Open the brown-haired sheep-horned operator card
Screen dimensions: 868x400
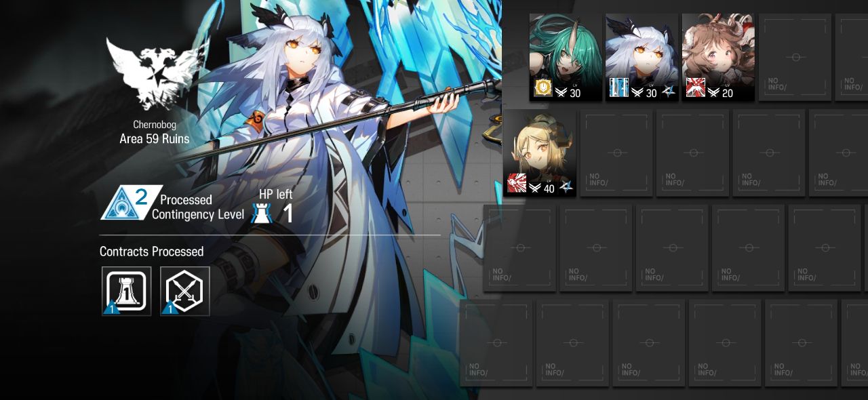718,58
